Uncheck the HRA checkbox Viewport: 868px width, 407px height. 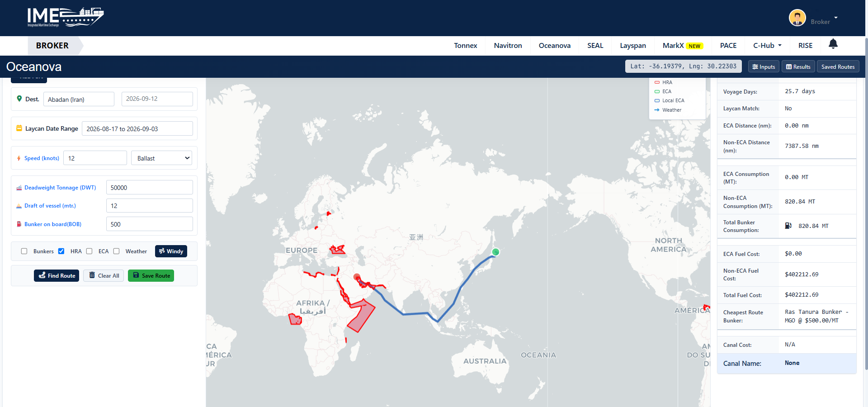click(x=61, y=251)
